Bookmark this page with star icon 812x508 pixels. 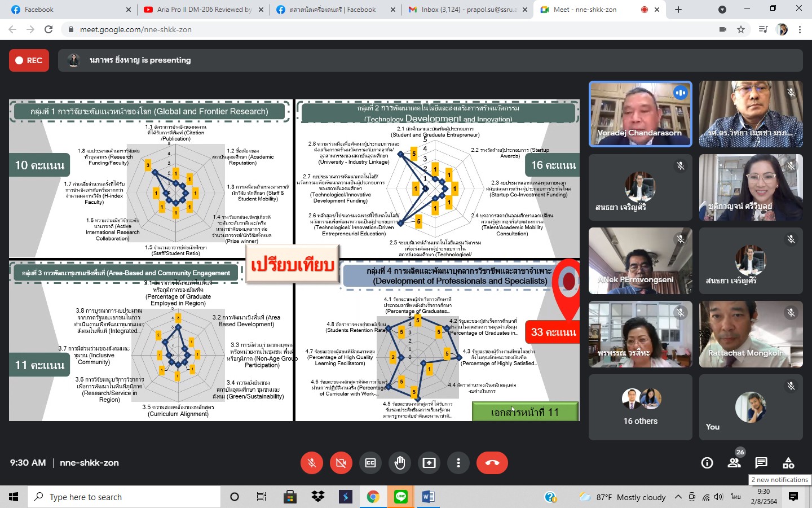[x=741, y=29]
